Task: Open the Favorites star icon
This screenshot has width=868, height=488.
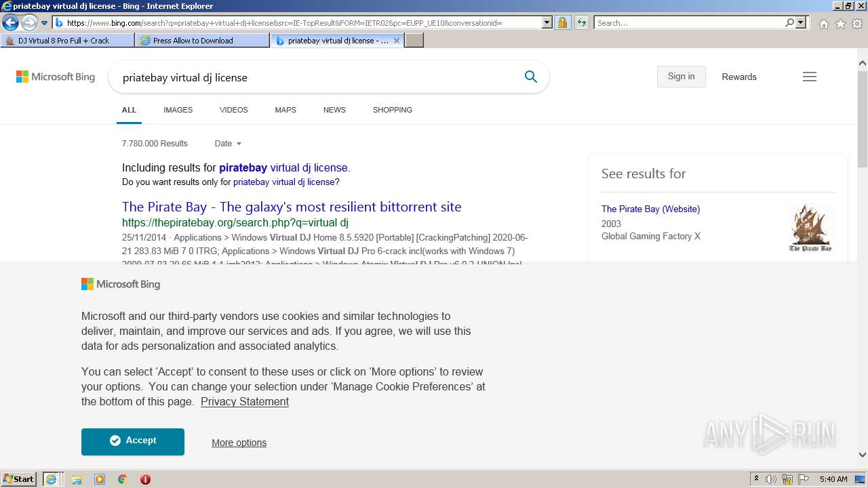Action: point(840,24)
